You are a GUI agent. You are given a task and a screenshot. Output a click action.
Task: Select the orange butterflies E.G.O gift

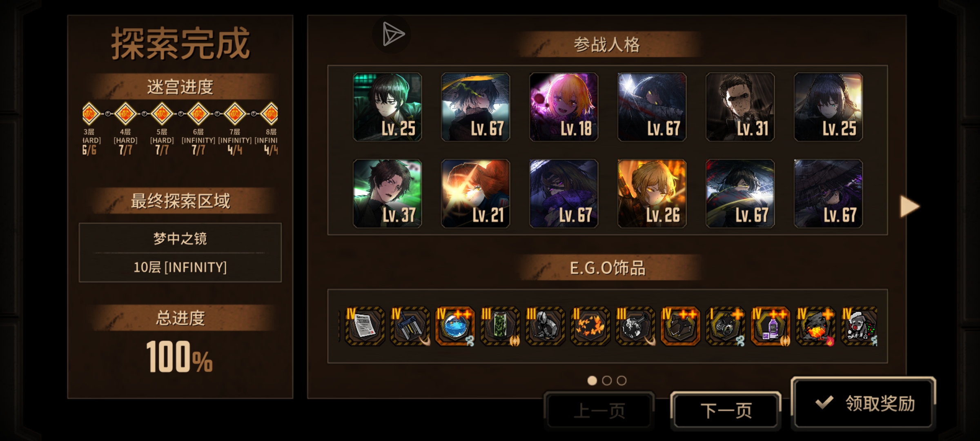pos(590,326)
